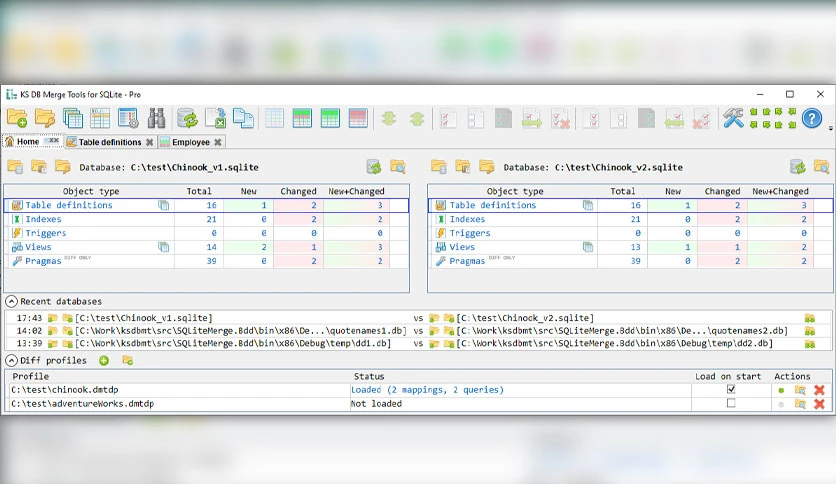Viewport: 836px width, 484px height.
Task: Close the Table definitions tab
Action: point(149,142)
